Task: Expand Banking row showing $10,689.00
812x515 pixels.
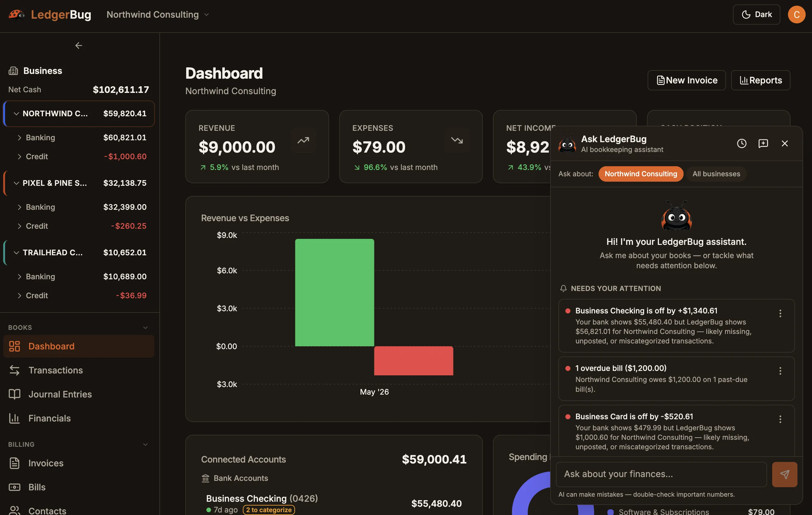Action: [19, 276]
